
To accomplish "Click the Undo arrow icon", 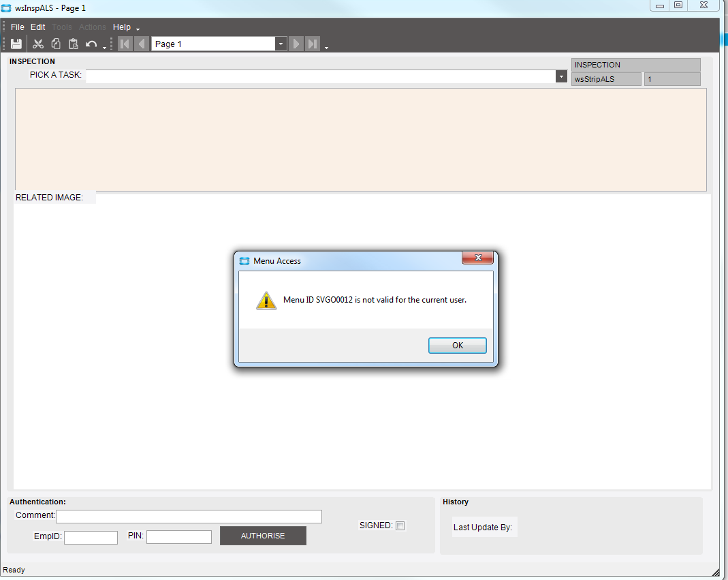I will (91, 44).
